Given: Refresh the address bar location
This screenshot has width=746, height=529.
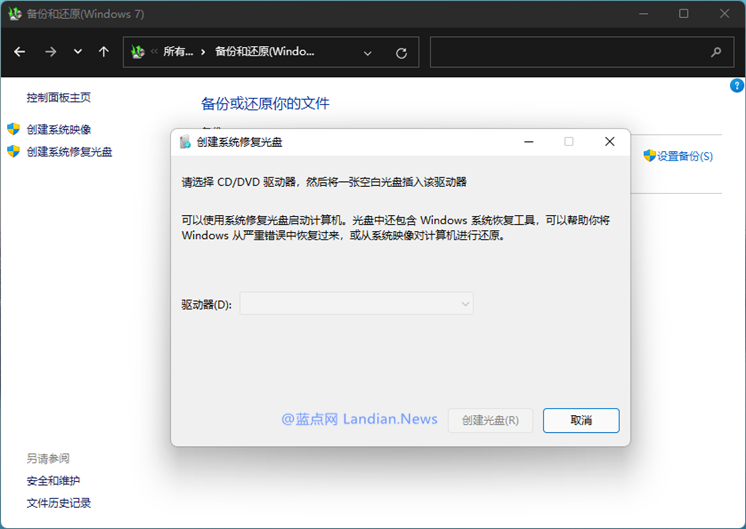Looking at the screenshot, I should [x=401, y=53].
